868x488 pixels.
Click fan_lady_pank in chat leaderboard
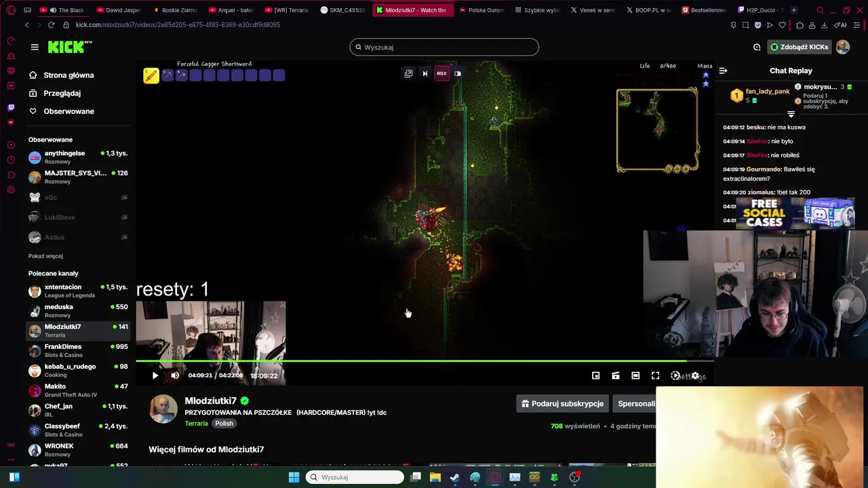click(768, 91)
